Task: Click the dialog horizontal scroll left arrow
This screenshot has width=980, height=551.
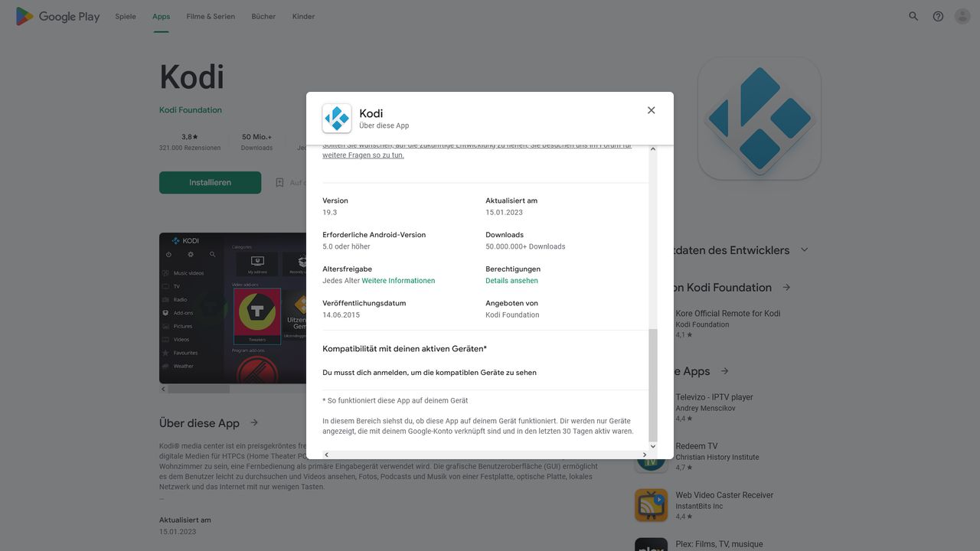Action: click(327, 455)
